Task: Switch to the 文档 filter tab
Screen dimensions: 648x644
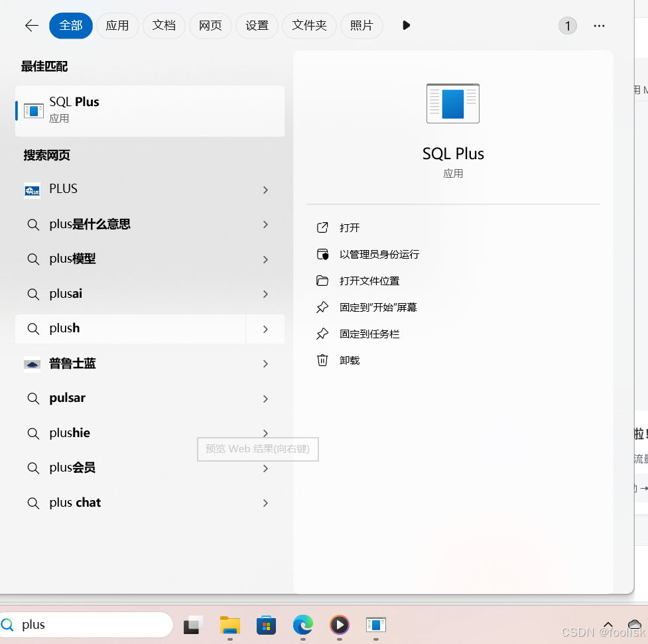Action: click(x=164, y=26)
